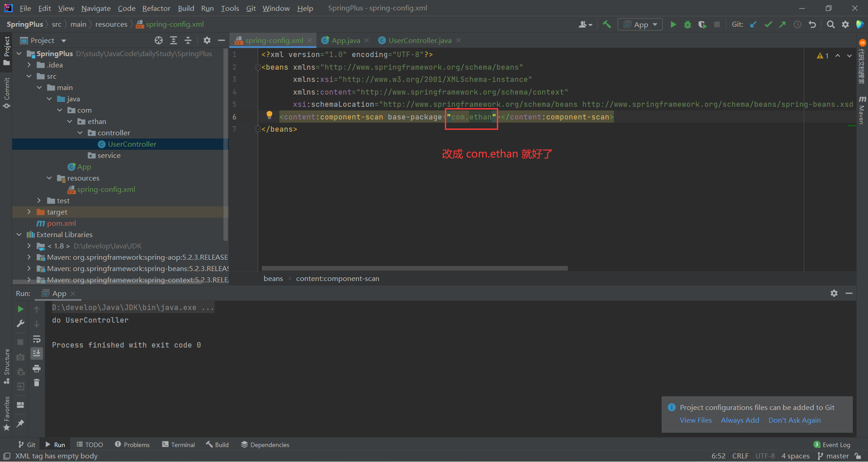Collapse the SpringPlus root folder
Screen dimensions: 868x462
pyautogui.click(x=19, y=53)
